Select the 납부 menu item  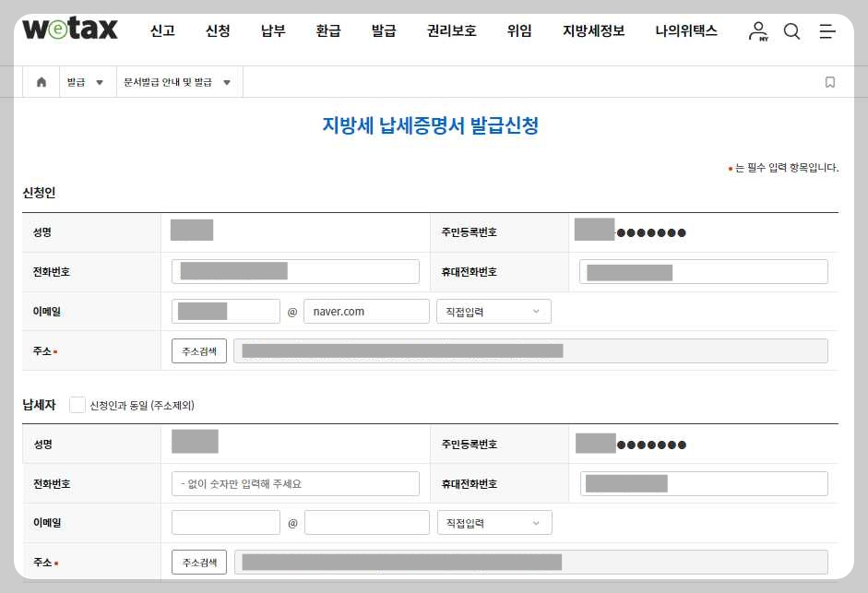272,30
